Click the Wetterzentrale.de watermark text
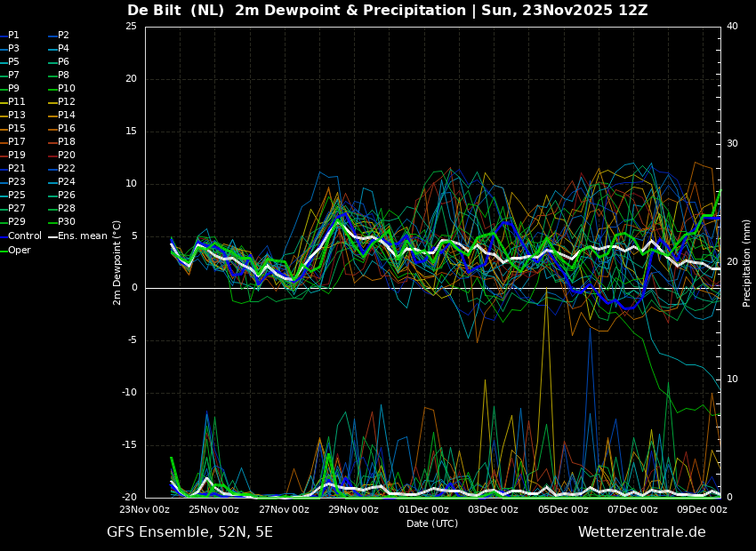 (642, 532)
